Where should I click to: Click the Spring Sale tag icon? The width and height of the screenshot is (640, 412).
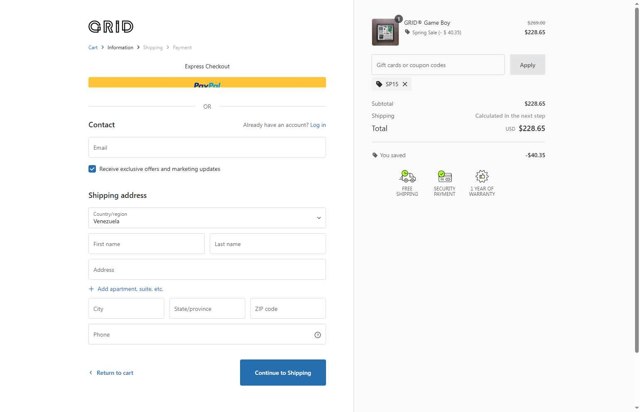(x=407, y=32)
